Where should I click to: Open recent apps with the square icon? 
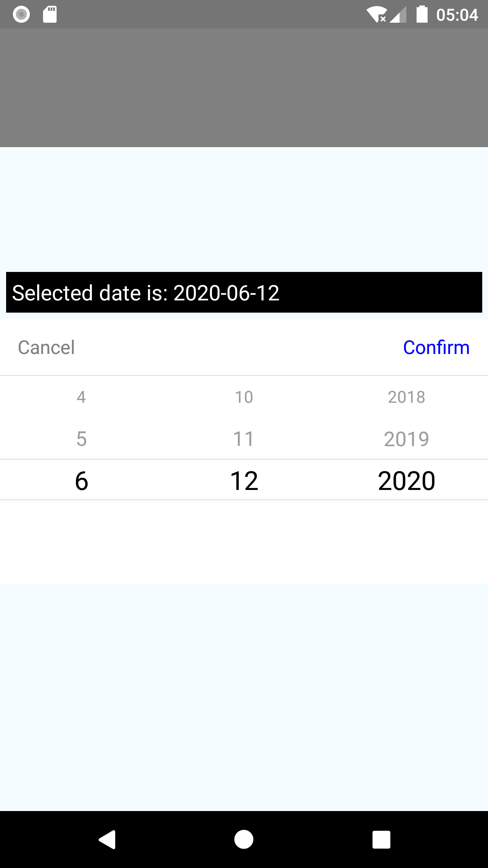click(381, 840)
